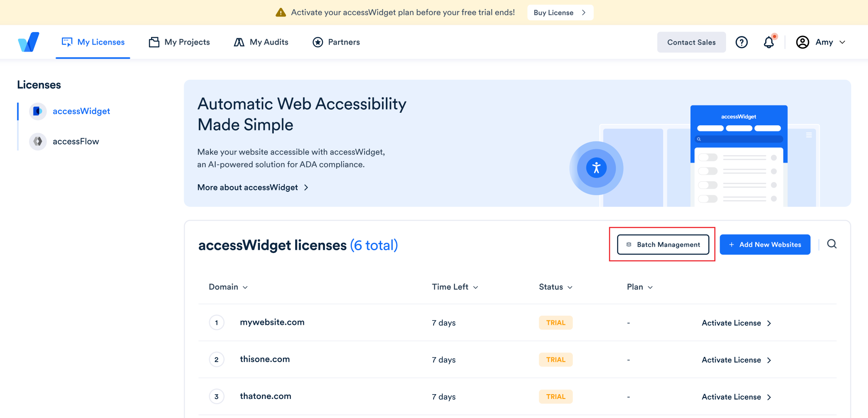Screen dimensions: 868x418
Task: Open the help question mark icon
Action: 741,42
